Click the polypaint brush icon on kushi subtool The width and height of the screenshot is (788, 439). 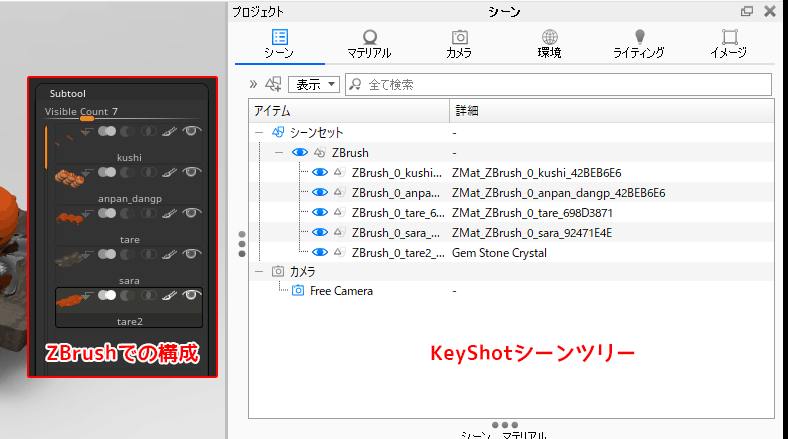coord(169,131)
